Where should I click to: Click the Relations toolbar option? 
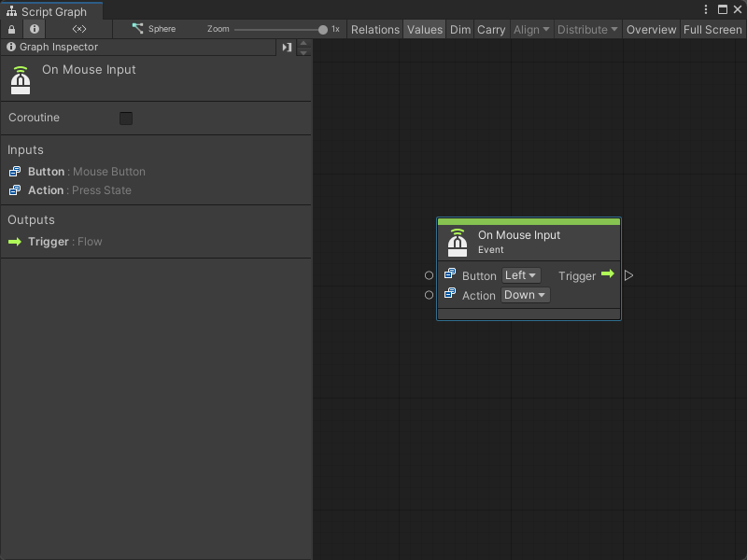[375, 29]
